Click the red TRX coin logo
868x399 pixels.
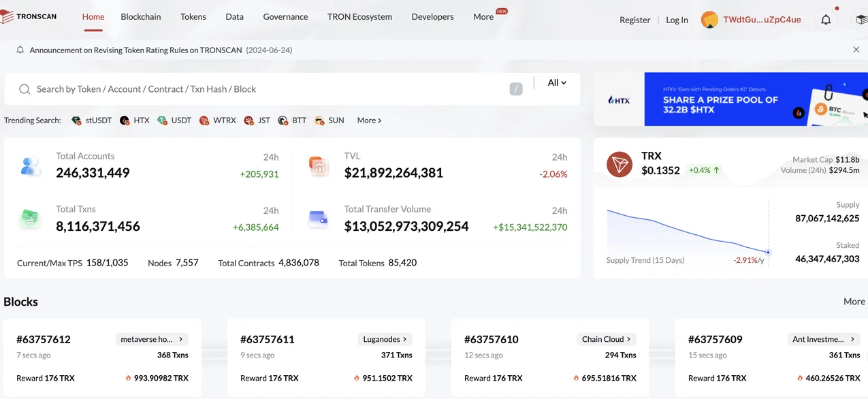620,164
